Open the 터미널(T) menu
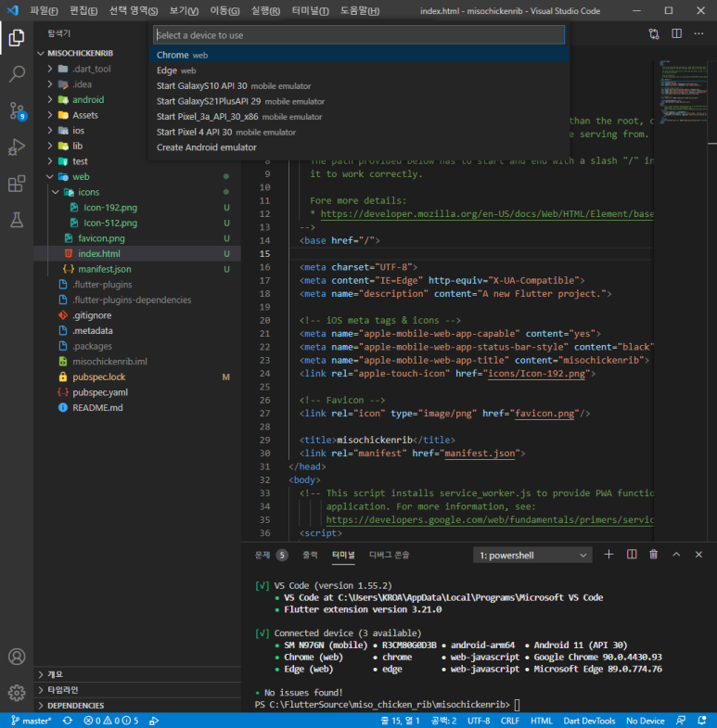 point(310,11)
